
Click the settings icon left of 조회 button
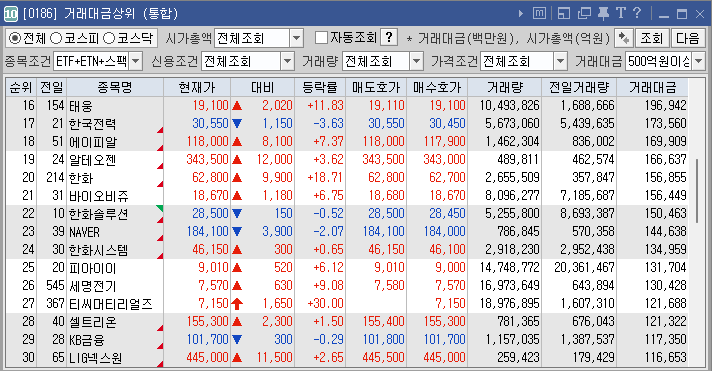pyautogui.click(x=623, y=38)
